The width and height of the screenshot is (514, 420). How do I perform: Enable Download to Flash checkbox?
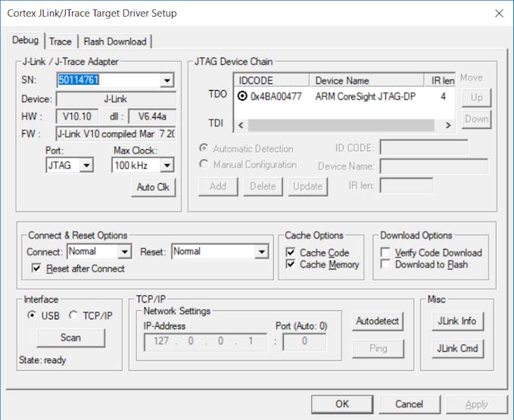click(x=385, y=264)
